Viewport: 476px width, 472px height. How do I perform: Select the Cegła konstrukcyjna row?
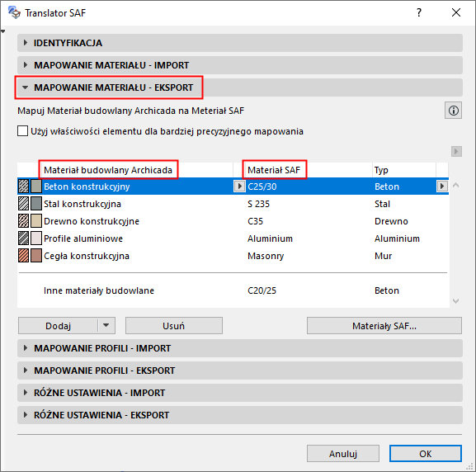point(233,256)
